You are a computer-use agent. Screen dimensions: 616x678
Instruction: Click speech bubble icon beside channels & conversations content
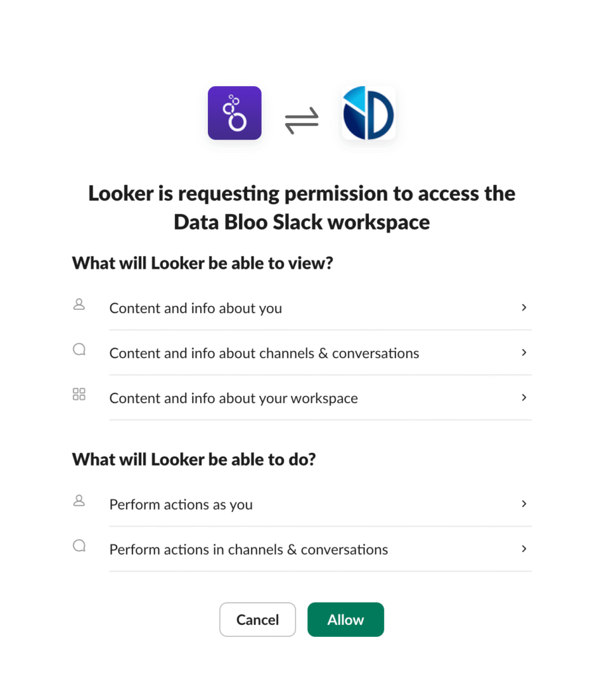pyautogui.click(x=79, y=350)
